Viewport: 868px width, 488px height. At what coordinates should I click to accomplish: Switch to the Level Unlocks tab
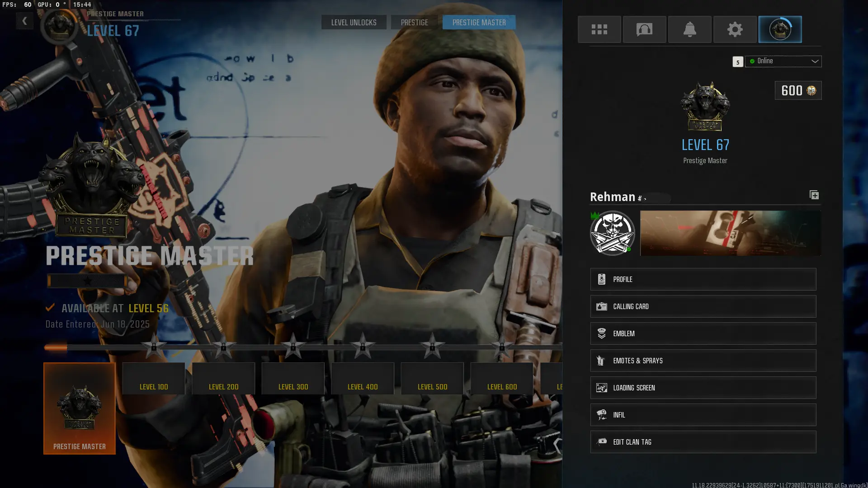(354, 22)
